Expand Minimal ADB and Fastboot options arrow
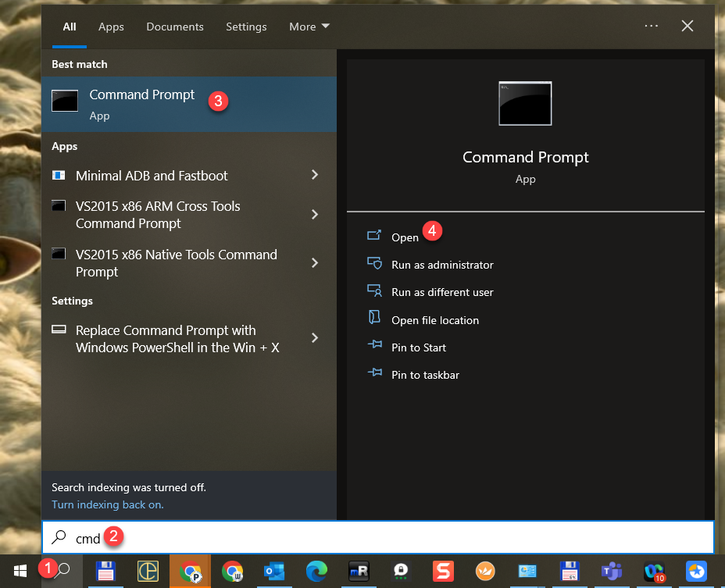 coord(315,175)
